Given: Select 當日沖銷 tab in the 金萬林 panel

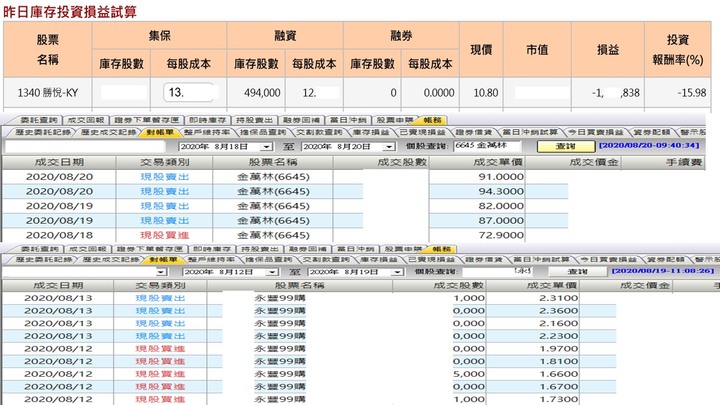Looking at the screenshot, I should 348,120.
